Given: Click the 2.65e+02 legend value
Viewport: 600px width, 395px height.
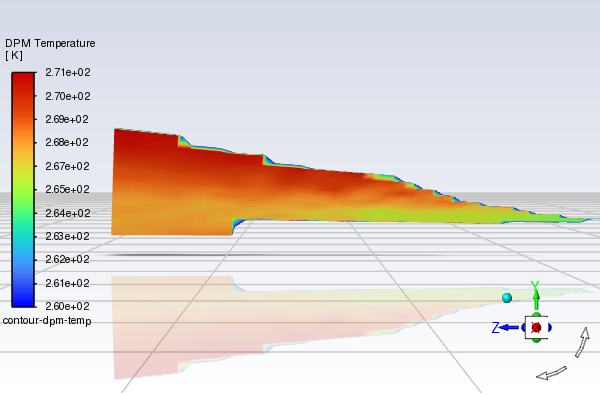Looking at the screenshot, I should pos(67,189).
